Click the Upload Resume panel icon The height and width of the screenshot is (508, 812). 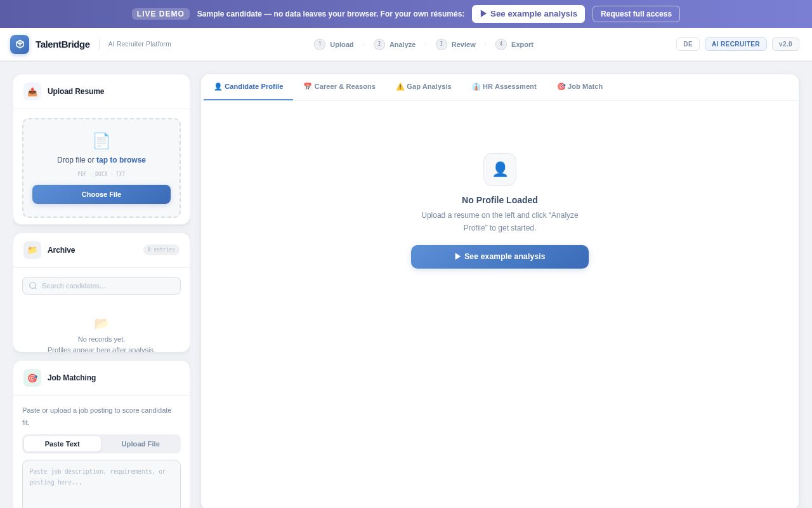pyautogui.click(x=32, y=91)
